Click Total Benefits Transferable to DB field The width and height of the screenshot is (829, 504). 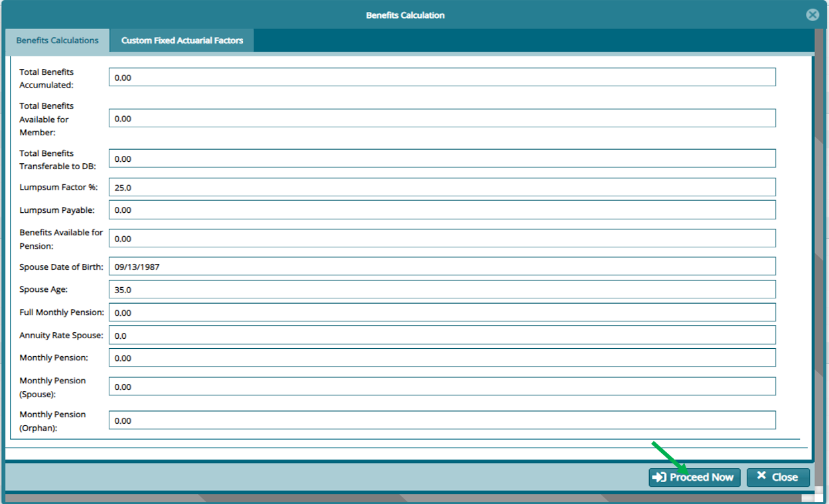[442, 159]
